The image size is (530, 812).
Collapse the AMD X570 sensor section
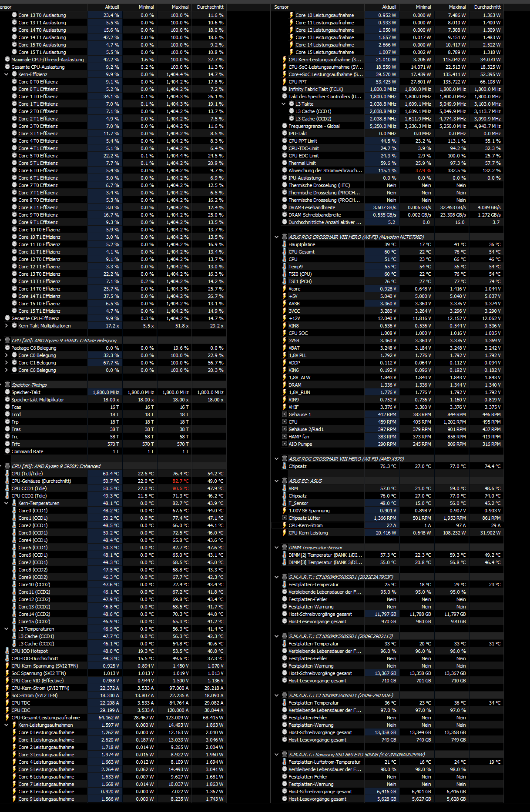[277, 459]
